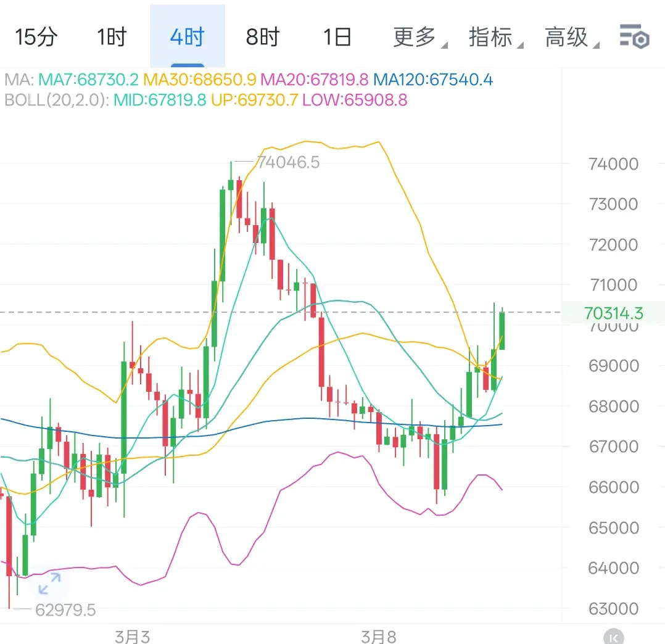
Task: Click the 65000 price axis label
Action: pos(613,528)
